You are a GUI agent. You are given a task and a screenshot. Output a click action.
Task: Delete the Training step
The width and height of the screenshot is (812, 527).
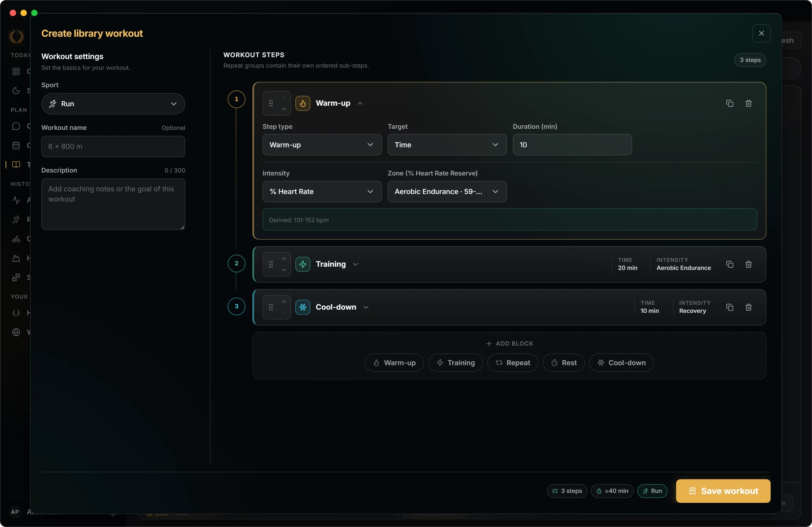click(748, 264)
